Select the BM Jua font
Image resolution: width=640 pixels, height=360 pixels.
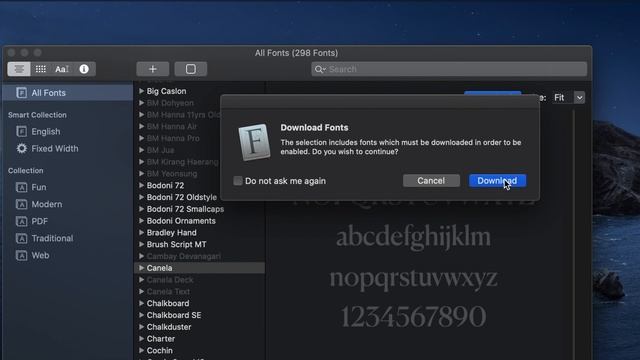coord(160,150)
